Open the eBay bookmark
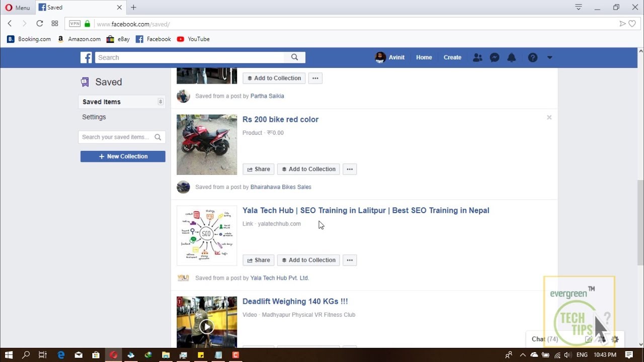 point(118,39)
